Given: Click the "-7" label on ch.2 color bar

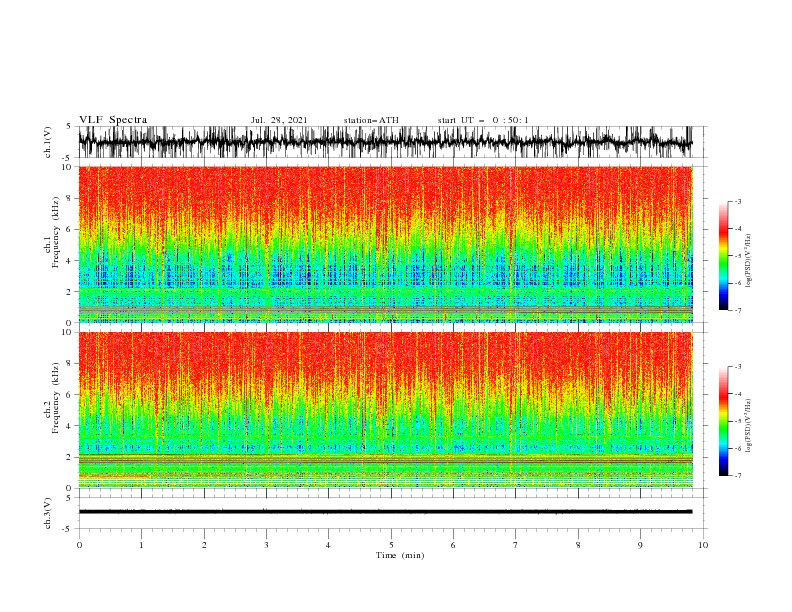Looking at the screenshot, I should coord(738,476).
